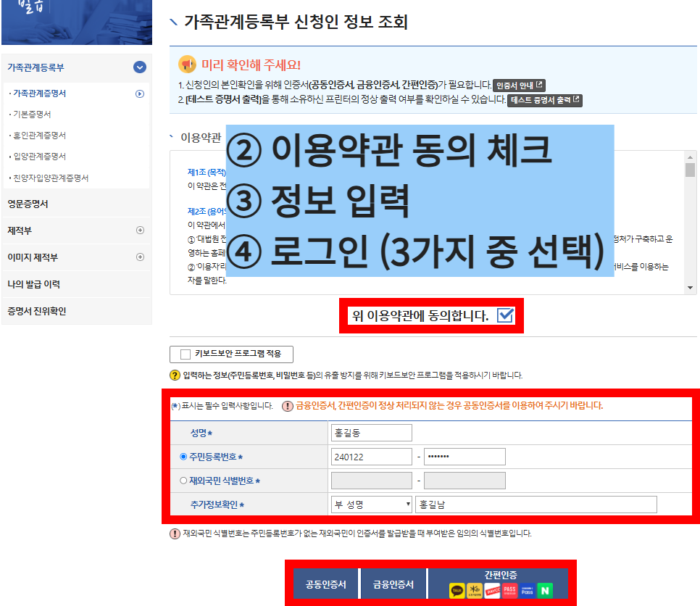This screenshot has width=700, height=606.
Task: Open the 추가정보확인 부 성명 dropdown
Action: (370, 504)
